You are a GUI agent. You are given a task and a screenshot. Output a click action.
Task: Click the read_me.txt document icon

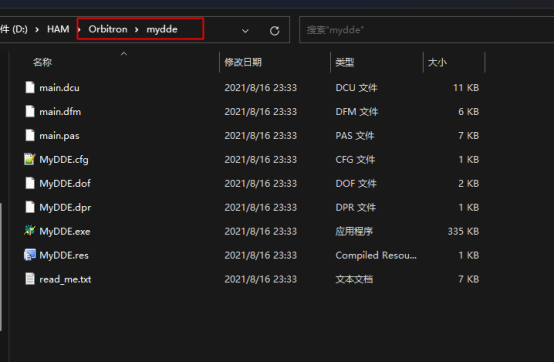(x=30, y=279)
